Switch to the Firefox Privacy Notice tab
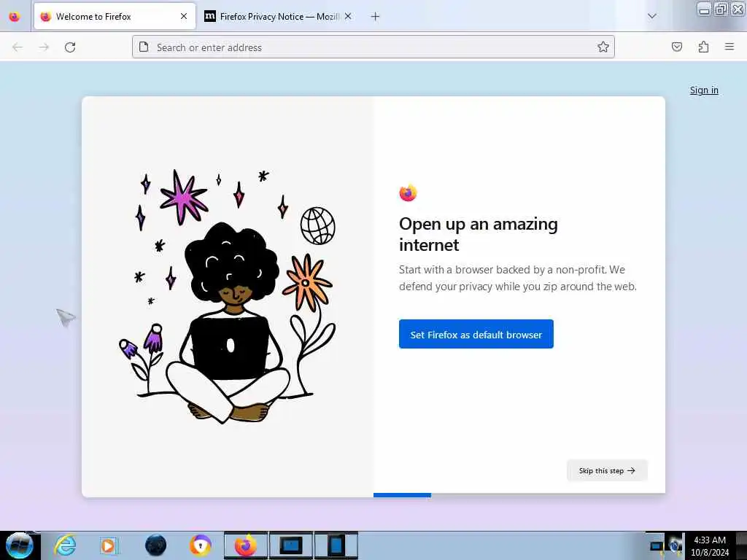747x560 pixels. [278, 16]
